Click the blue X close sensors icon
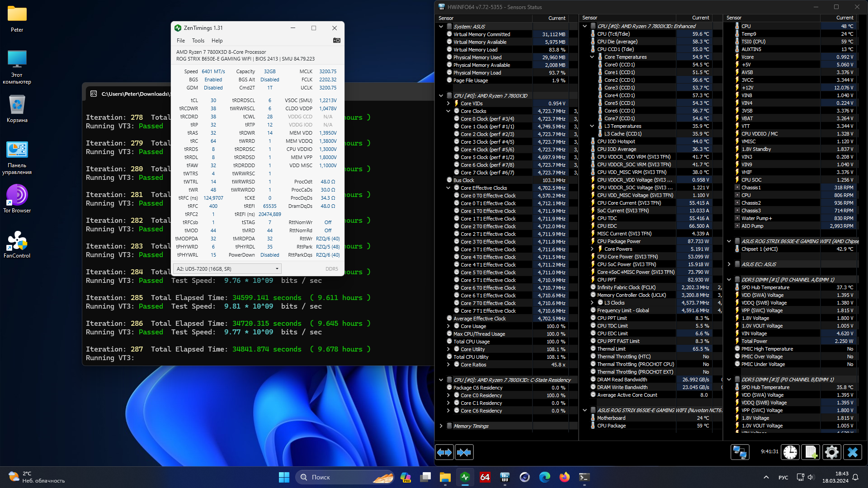 pyautogui.click(x=853, y=452)
